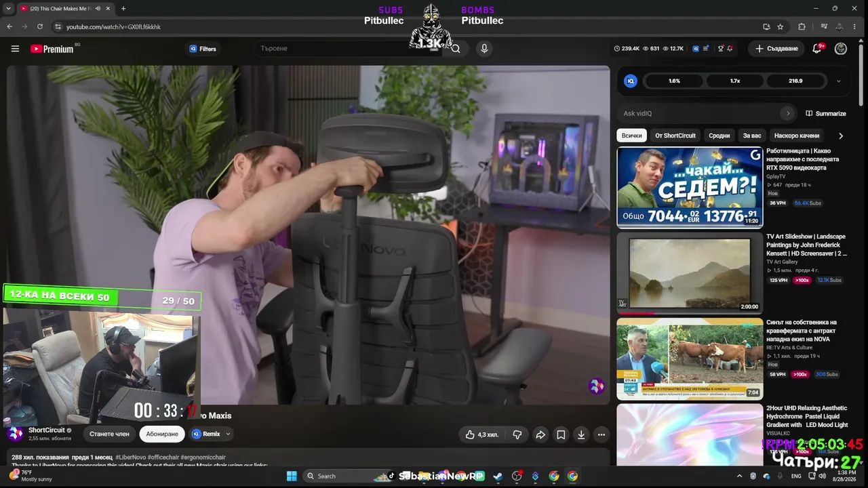Reload the YouTube page
This screenshot has height=488, width=868.
coord(40,26)
